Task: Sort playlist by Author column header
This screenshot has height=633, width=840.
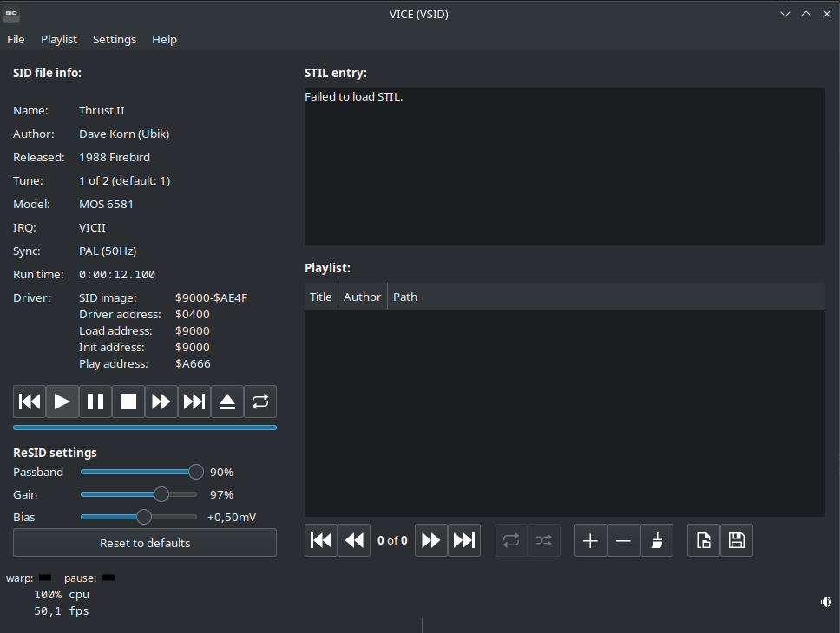Action: [x=362, y=297]
